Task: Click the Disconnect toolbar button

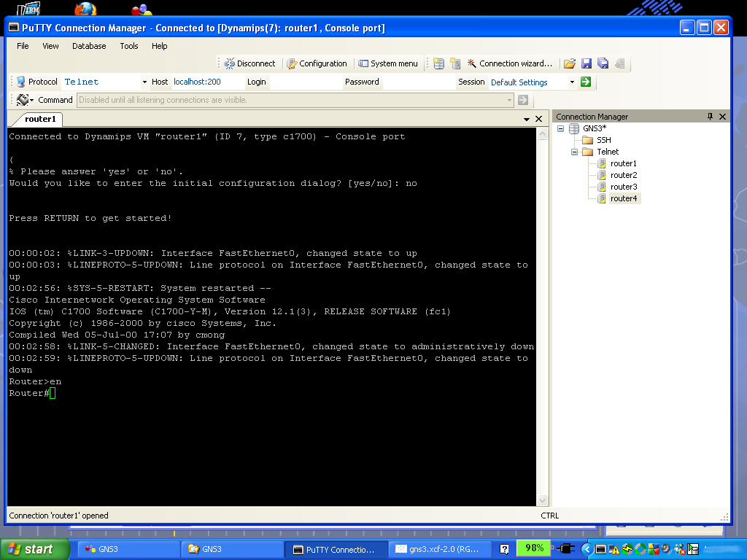Action: [x=249, y=63]
